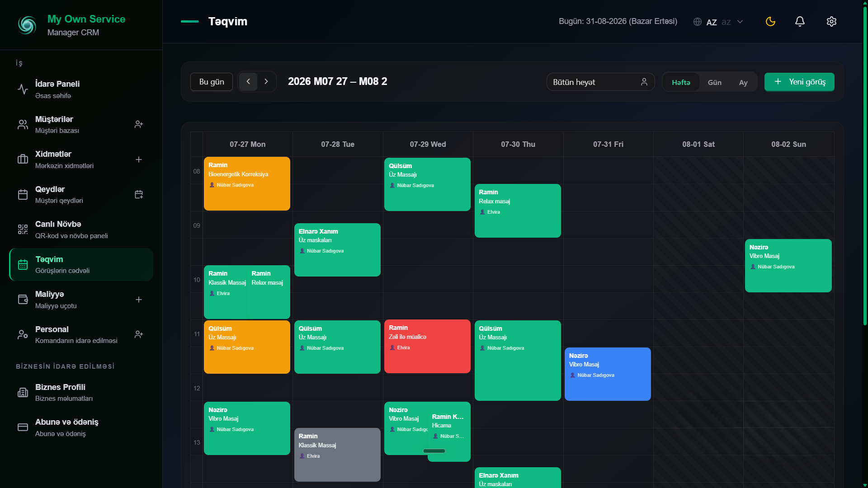868x488 pixels.
Task: Switch to Gün day view
Action: (714, 82)
